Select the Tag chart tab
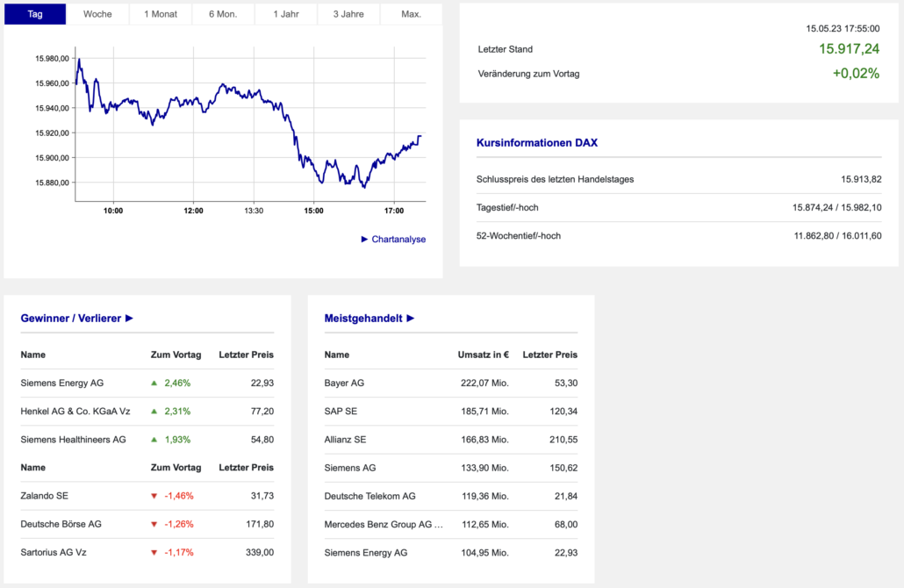The width and height of the screenshot is (904, 588). [35, 14]
